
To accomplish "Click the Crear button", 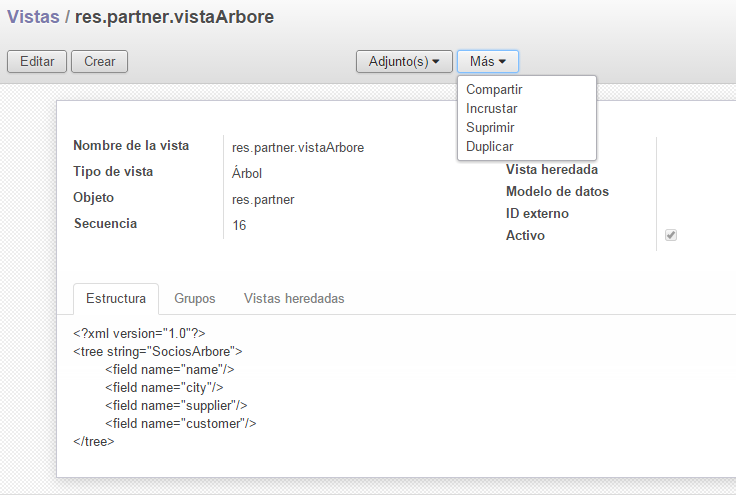I will tap(100, 61).
